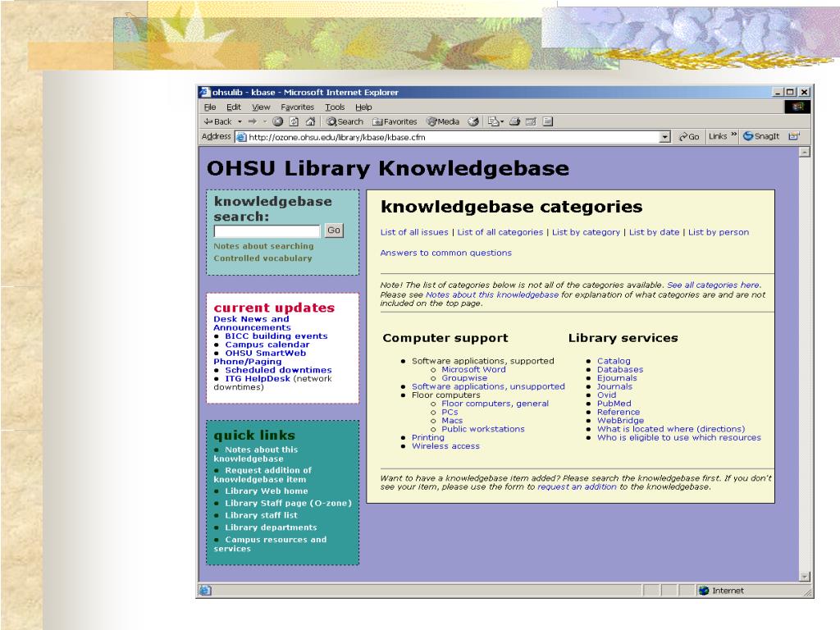The width and height of the screenshot is (840, 630).
Task: Click the Discuss icon in toolbar
Action: (547, 121)
